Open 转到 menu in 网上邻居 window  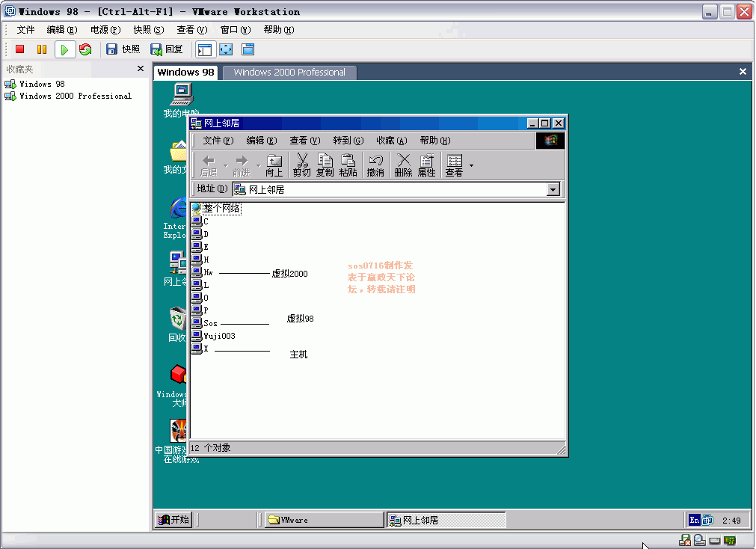pyautogui.click(x=348, y=141)
